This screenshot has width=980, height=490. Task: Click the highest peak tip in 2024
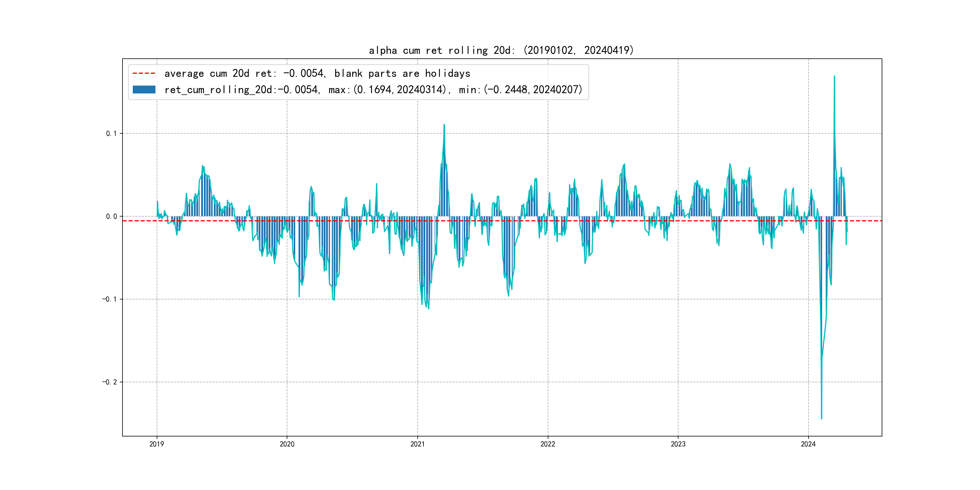pos(834,76)
